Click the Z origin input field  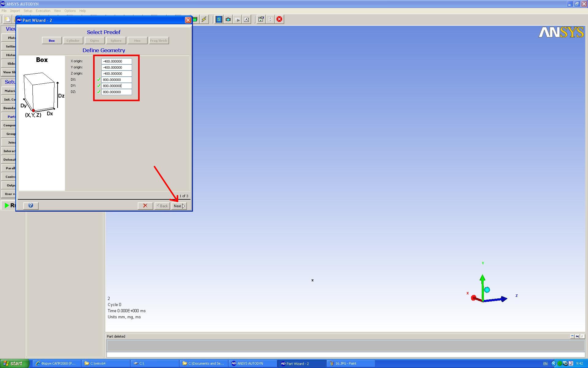[116, 74]
